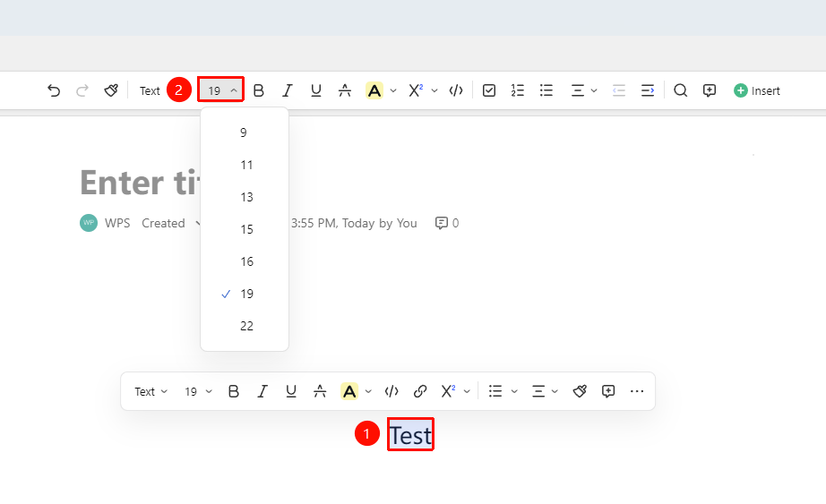Click the selected word Test

(x=411, y=435)
